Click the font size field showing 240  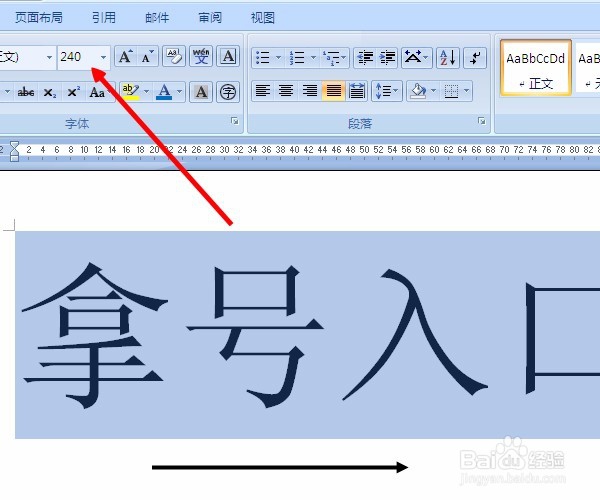tap(78, 57)
